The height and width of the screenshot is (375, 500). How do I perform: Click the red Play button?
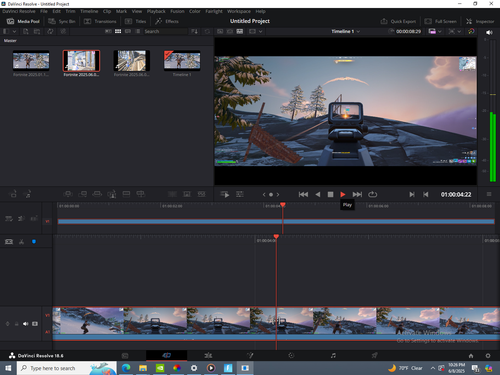coord(343,194)
